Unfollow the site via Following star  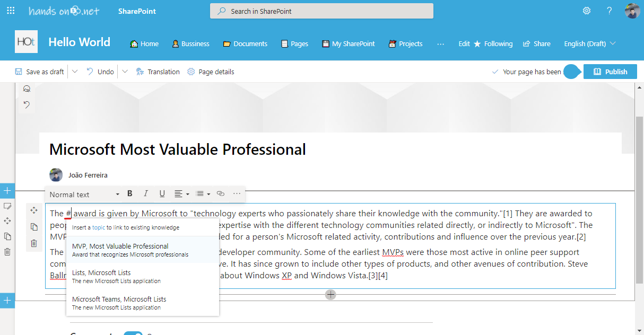coord(493,44)
